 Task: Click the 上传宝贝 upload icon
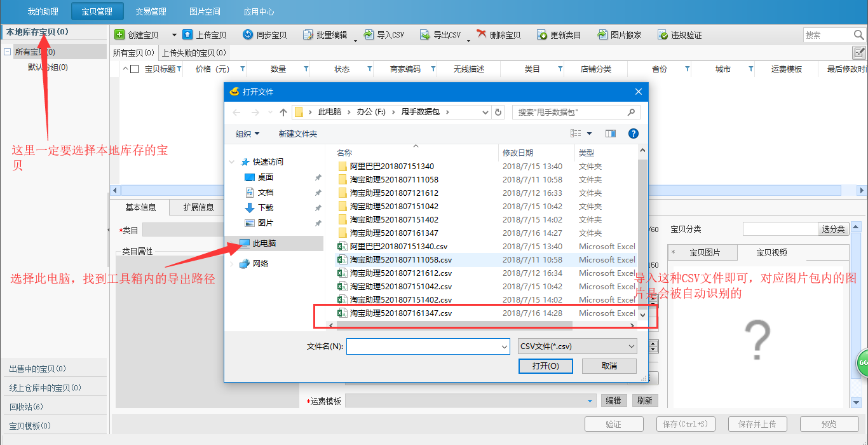tap(187, 35)
